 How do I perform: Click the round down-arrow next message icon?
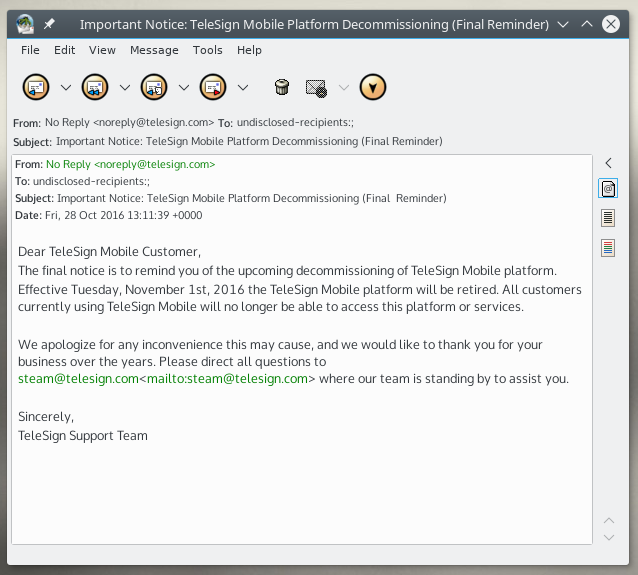pos(373,87)
